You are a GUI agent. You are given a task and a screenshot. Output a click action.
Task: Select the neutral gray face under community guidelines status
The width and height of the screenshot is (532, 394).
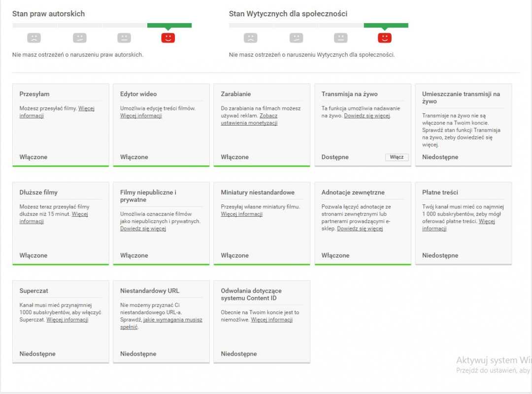pos(341,38)
